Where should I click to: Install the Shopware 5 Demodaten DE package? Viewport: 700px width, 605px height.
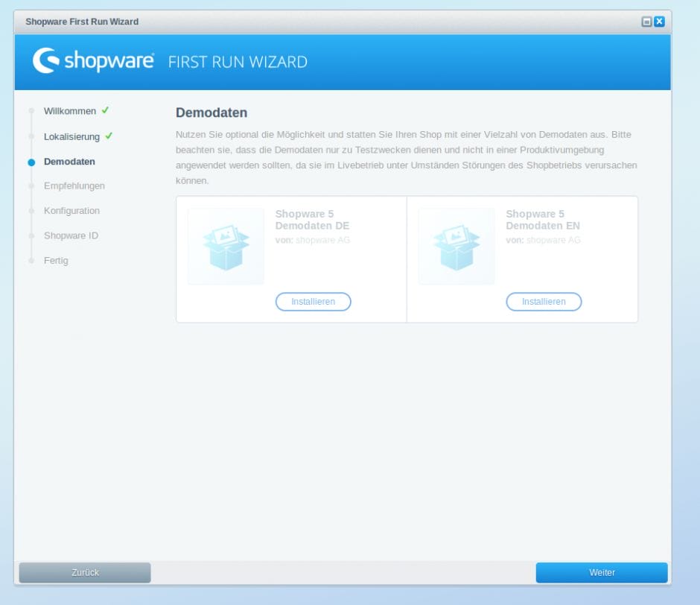click(x=313, y=302)
